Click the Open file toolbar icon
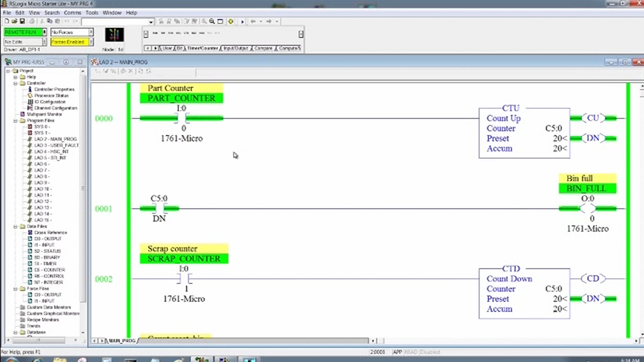 (15, 21)
